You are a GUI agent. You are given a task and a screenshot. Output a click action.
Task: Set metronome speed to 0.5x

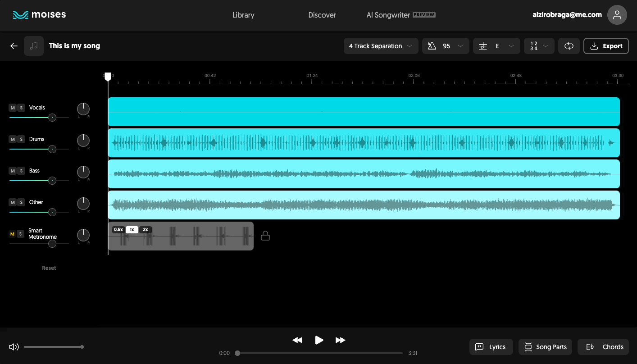tap(118, 229)
